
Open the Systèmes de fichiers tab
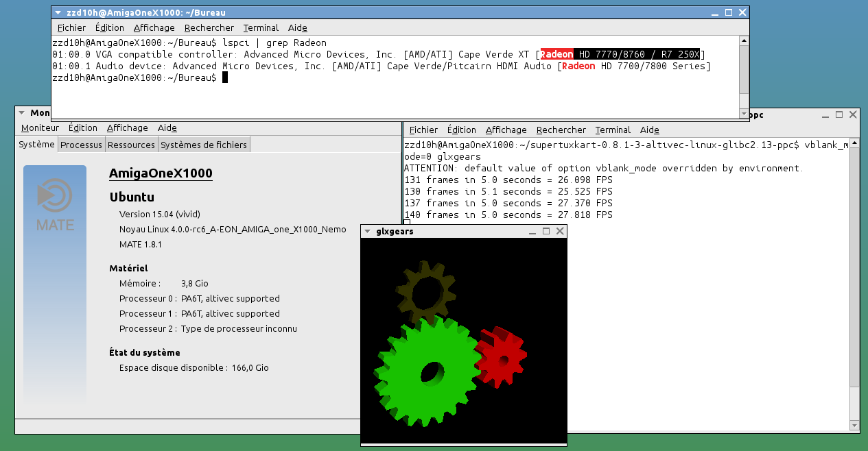pyautogui.click(x=204, y=145)
